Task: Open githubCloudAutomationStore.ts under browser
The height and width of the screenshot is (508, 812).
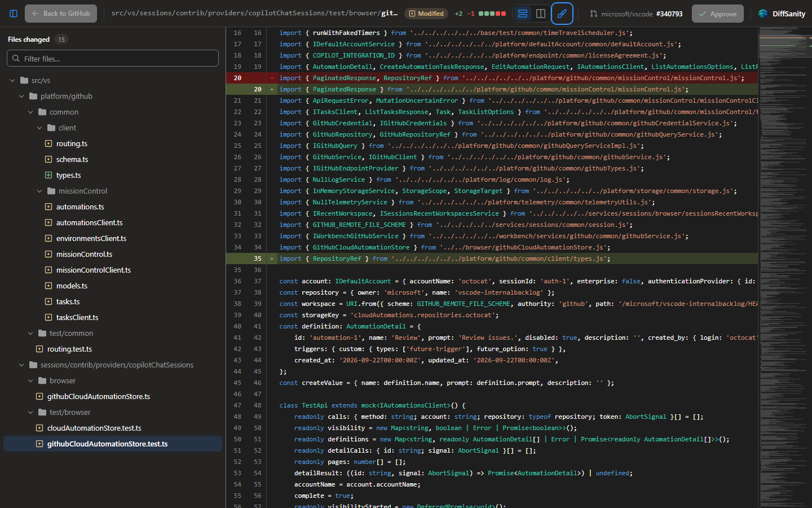Action: pyautogui.click(x=113, y=396)
